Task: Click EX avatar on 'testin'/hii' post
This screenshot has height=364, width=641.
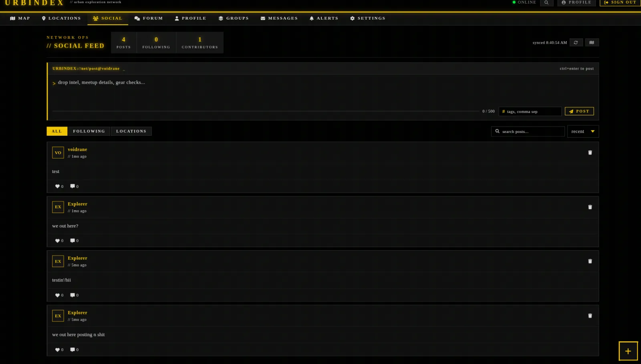Action: 58,261
